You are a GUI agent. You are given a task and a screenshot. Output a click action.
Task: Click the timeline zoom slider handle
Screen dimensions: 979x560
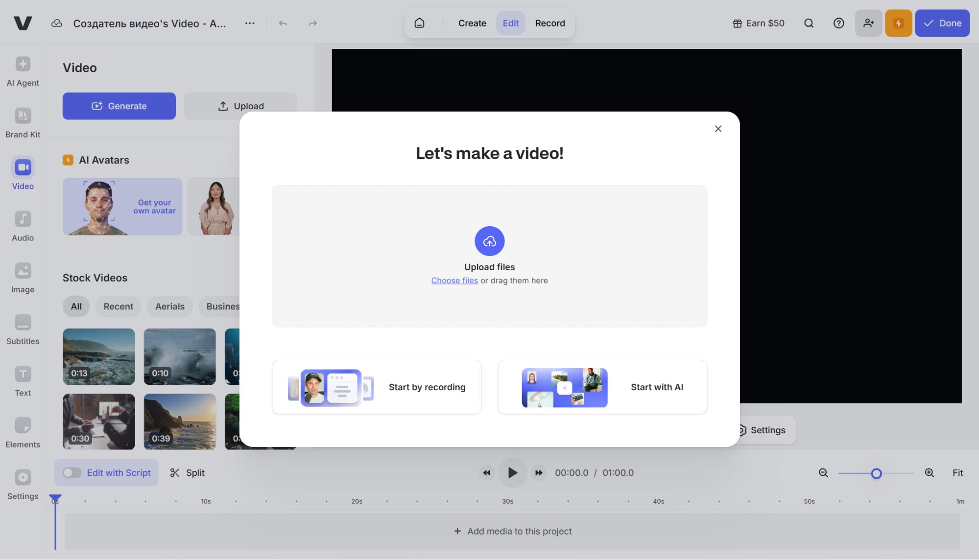pyautogui.click(x=876, y=473)
